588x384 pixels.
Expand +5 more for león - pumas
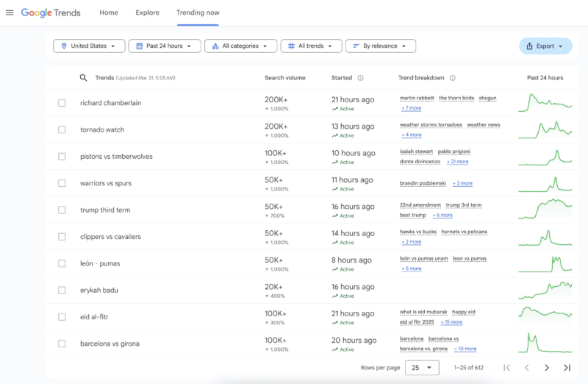412,269
